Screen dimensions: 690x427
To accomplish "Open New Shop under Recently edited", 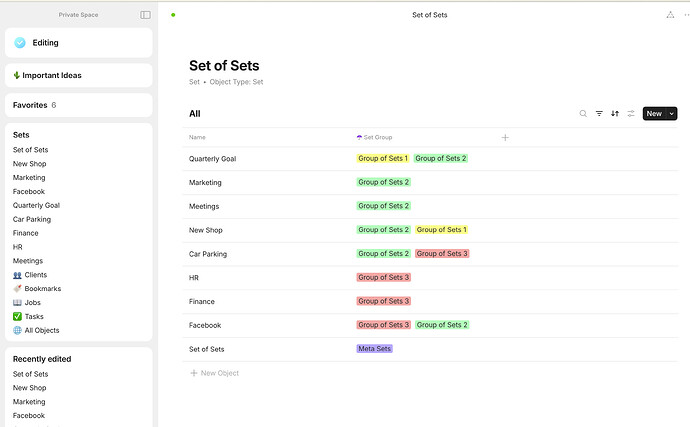I will [x=29, y=388].
